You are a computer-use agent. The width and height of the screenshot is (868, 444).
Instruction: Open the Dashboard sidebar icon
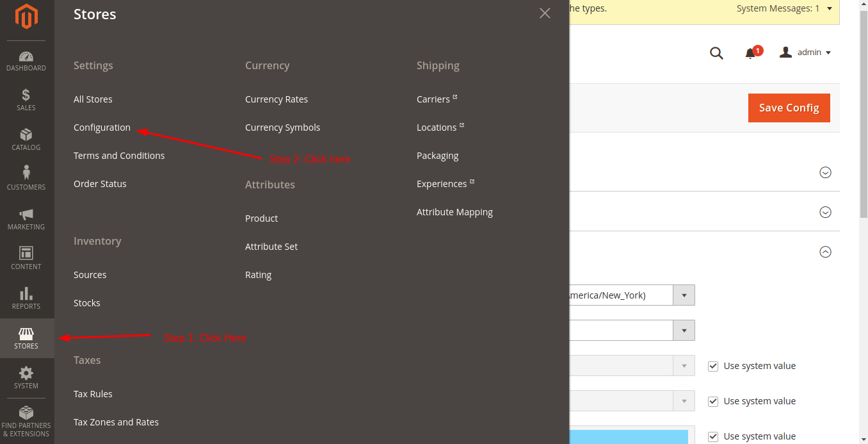click(x=26, y=61)
